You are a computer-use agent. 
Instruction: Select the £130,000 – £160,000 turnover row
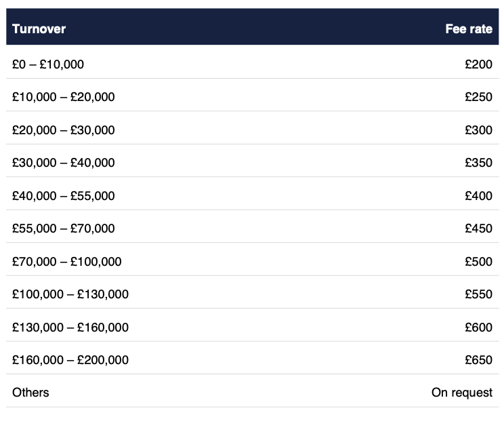pos(70,327)
